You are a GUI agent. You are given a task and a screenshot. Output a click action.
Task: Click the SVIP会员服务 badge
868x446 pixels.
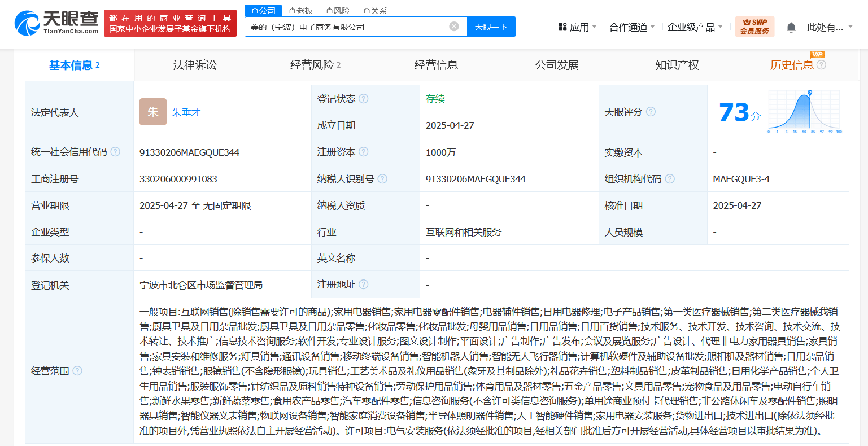click(x=754, y=25)
